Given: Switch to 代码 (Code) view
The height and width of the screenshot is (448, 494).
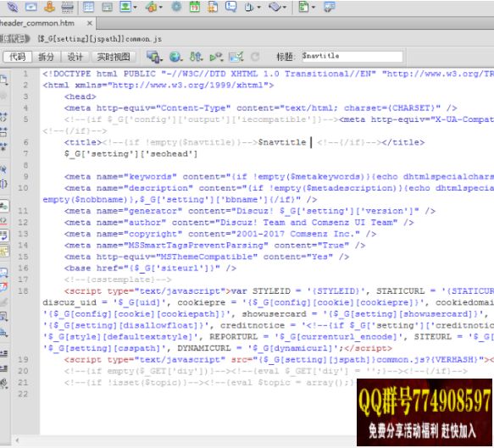Looking at the screenshot, I should (17, 57).
